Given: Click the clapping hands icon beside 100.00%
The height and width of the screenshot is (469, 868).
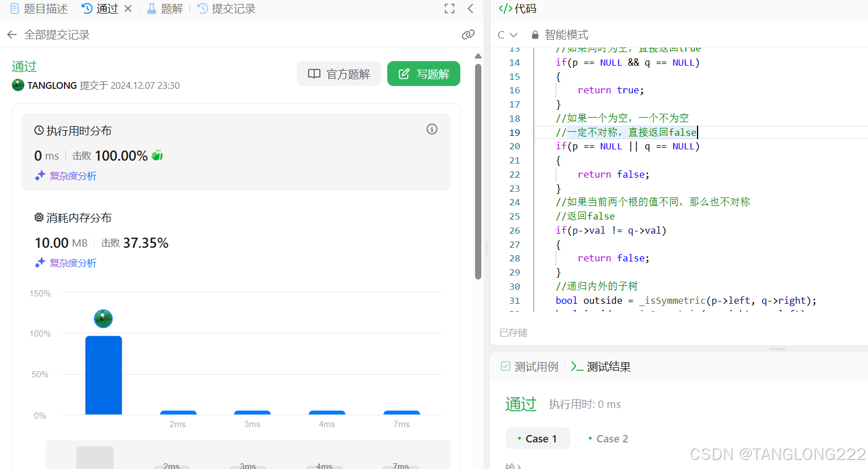Looking at the screenshot, I should 157,156.
